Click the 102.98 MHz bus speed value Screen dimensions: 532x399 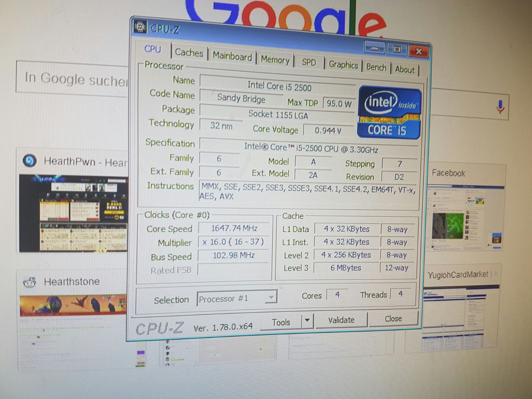click(x=233, y=255)
